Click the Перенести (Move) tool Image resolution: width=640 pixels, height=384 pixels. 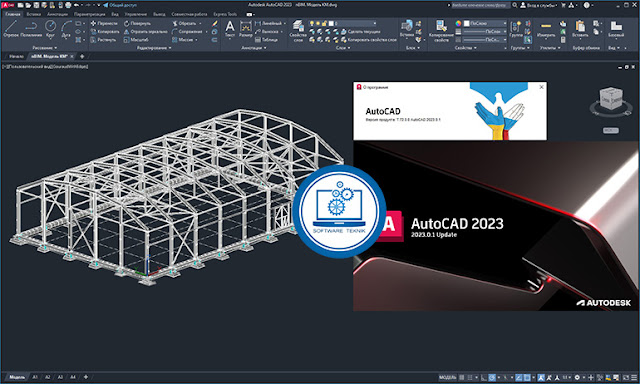tap(104, 23)
